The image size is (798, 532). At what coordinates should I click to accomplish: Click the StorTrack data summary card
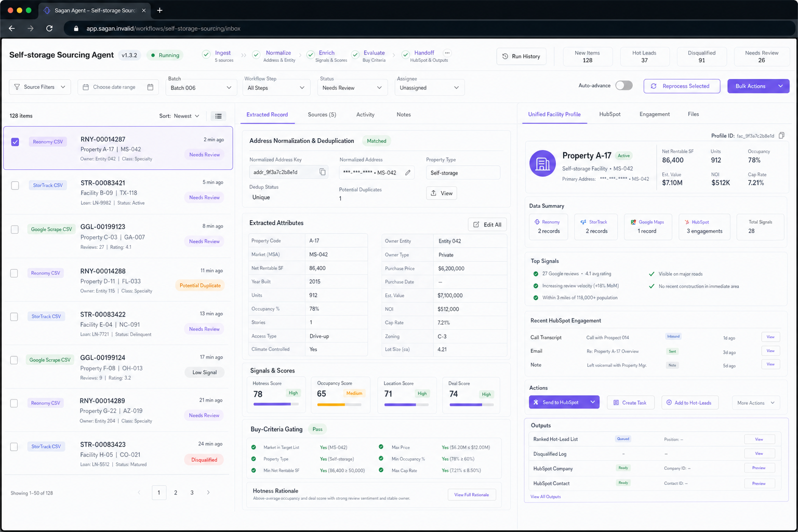point(596,227)
